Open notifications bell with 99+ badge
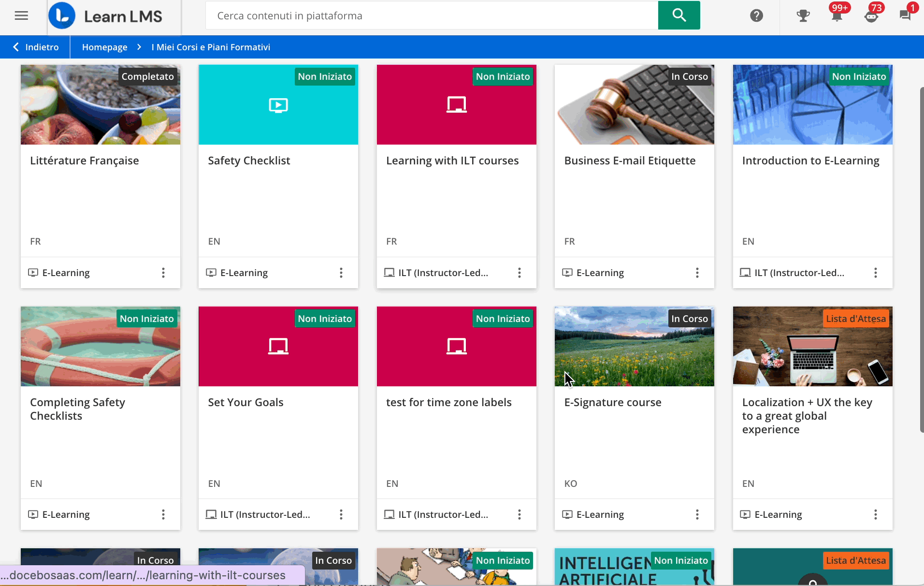 pyautogui.click(x=837, y=16)
